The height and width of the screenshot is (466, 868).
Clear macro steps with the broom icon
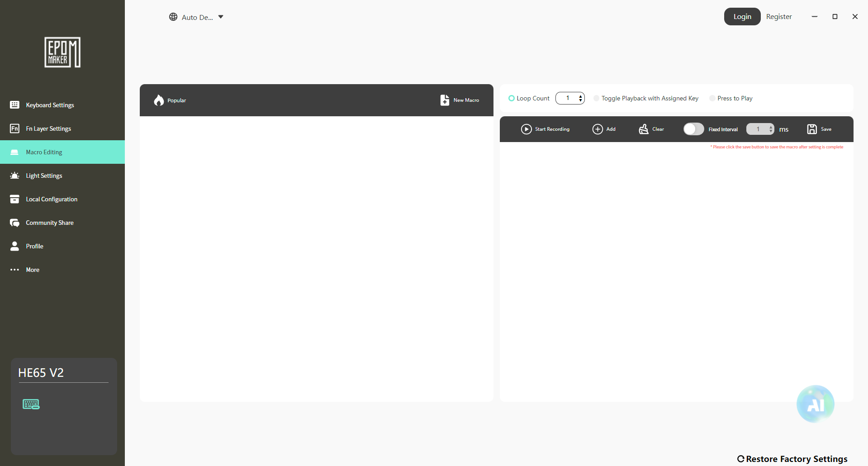[x=643, y=129]
